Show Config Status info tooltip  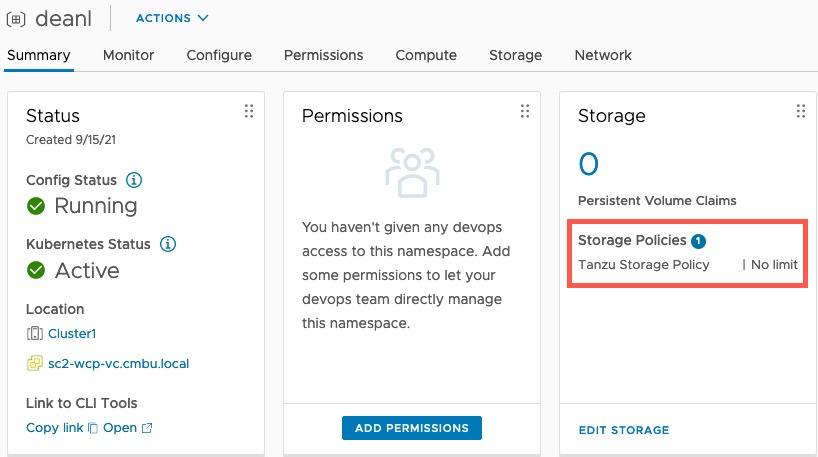[x=134, y=180]
